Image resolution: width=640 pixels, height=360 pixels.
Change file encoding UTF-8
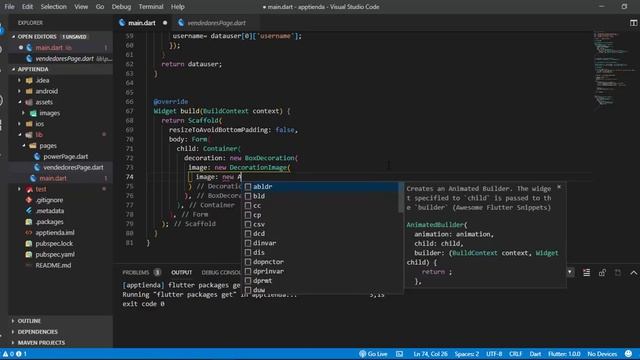pos(494,354)
